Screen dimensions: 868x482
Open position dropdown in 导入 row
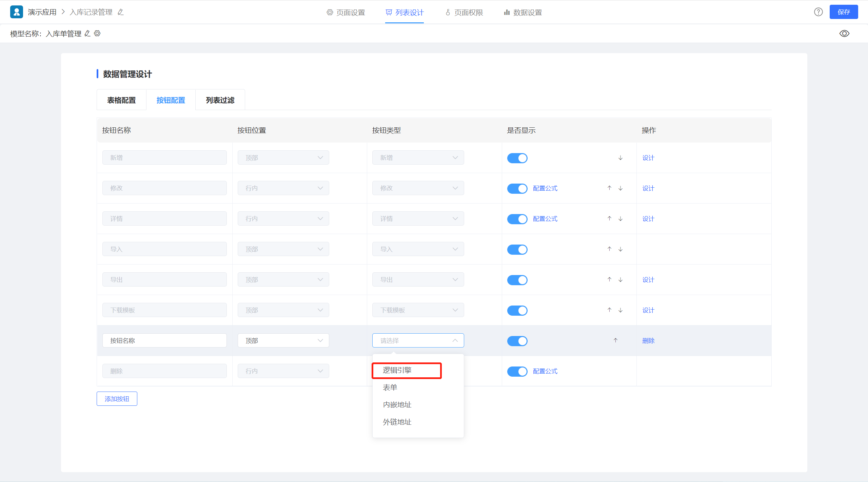point(283,249)
